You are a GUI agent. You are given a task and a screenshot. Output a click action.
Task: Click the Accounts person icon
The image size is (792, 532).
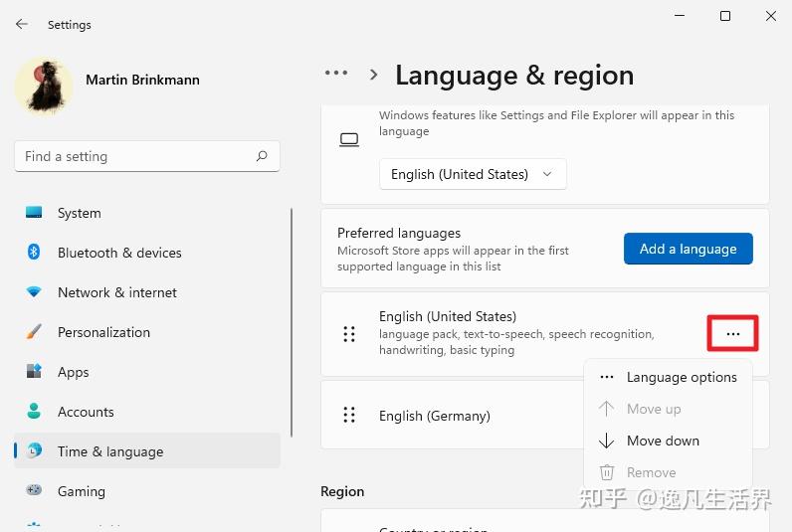(x=34, y=411)
